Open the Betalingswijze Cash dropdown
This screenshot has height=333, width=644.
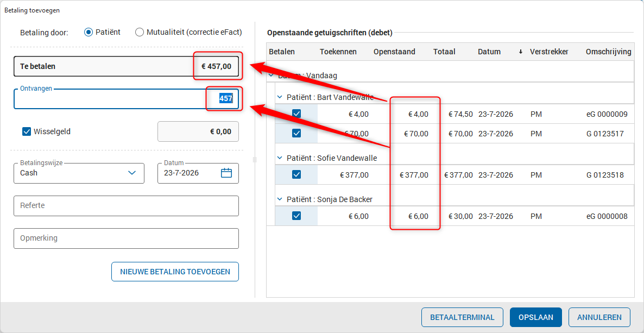[x=79, y=173]
